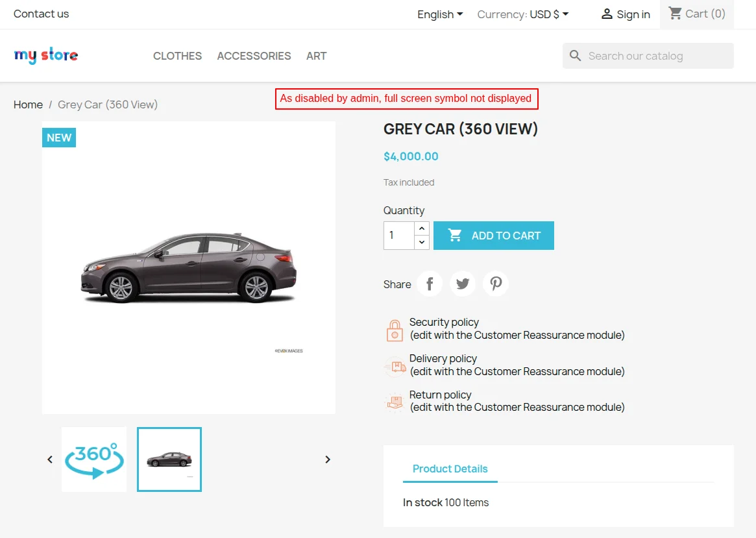Click the Delivery policy truck icon
The width and height of the screenshot is (756, 538).
(x=395, y=366)
